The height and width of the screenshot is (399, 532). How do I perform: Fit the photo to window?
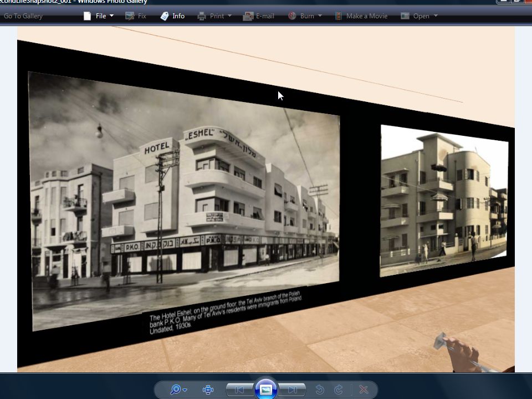pos(208,390)
